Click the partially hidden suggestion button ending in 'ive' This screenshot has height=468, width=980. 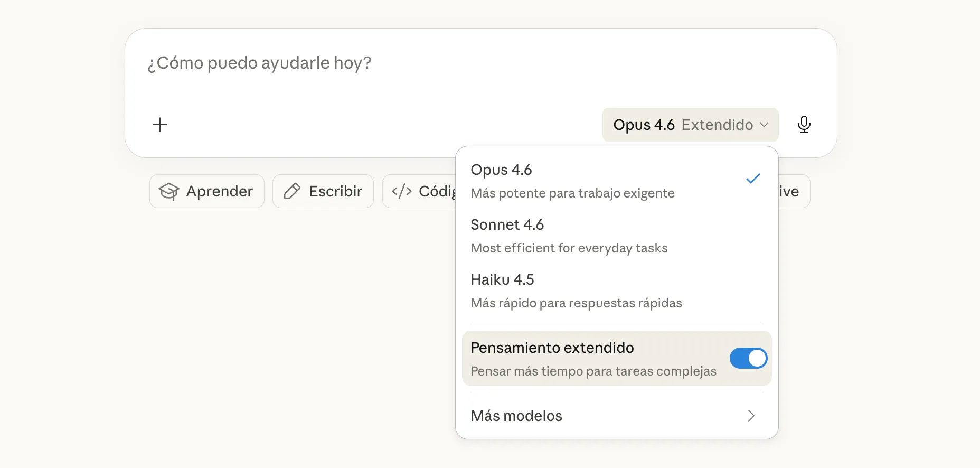(794, 191)
